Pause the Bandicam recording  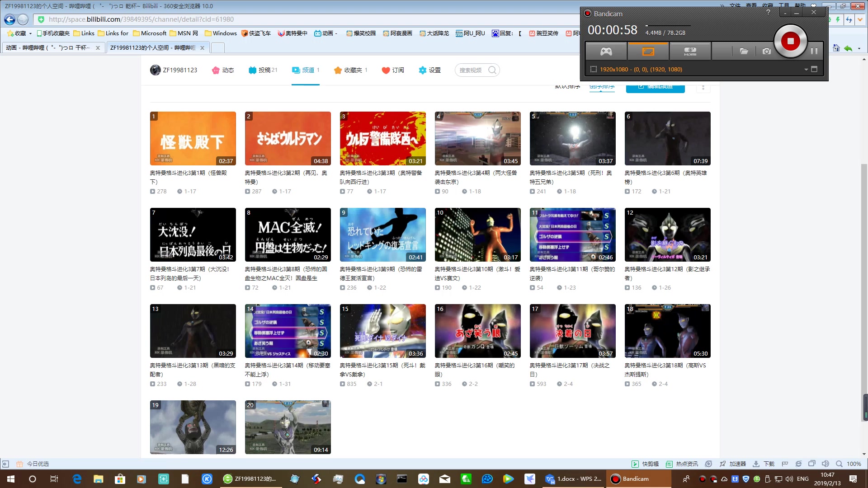pyautogui.click(x=814, y=51)
